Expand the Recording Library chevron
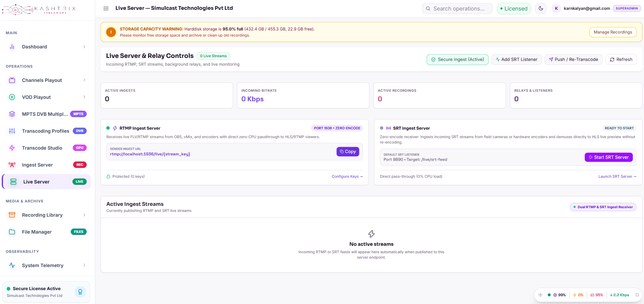The height and width of the screenshot is (304, 644). tap(84, 215)
